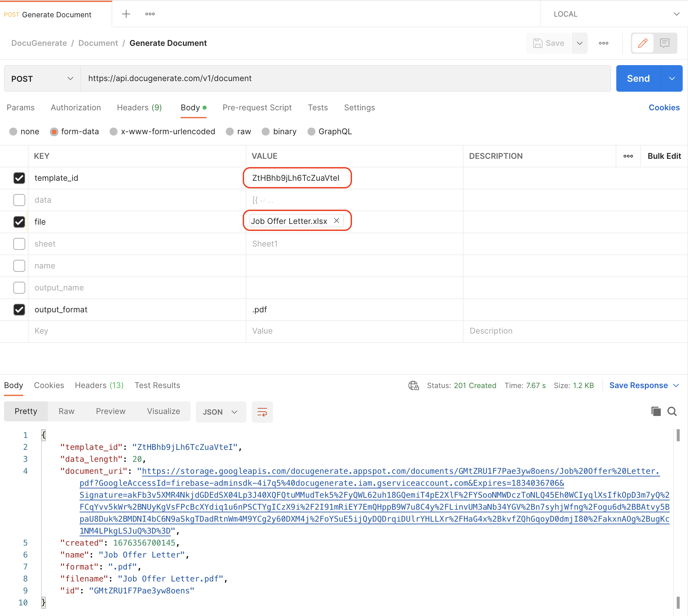Click the pencil edit mode icon
Screen dimensions: 688x616
643,43
